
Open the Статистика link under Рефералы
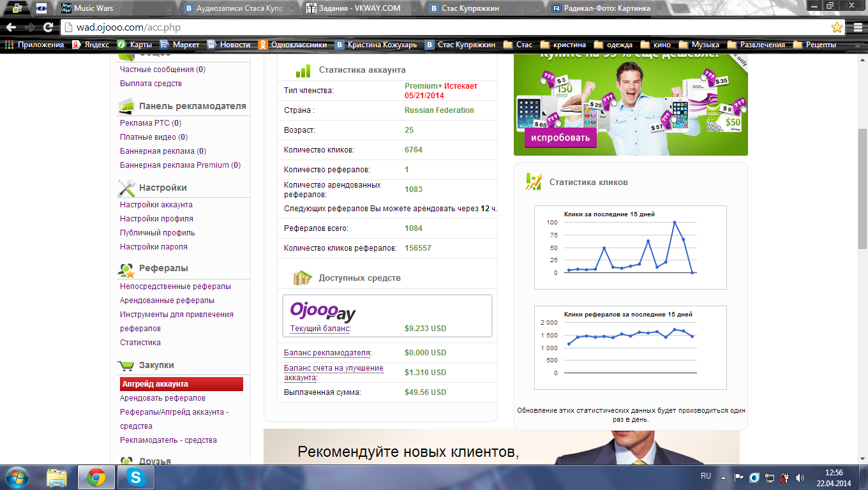coord(140,343)
